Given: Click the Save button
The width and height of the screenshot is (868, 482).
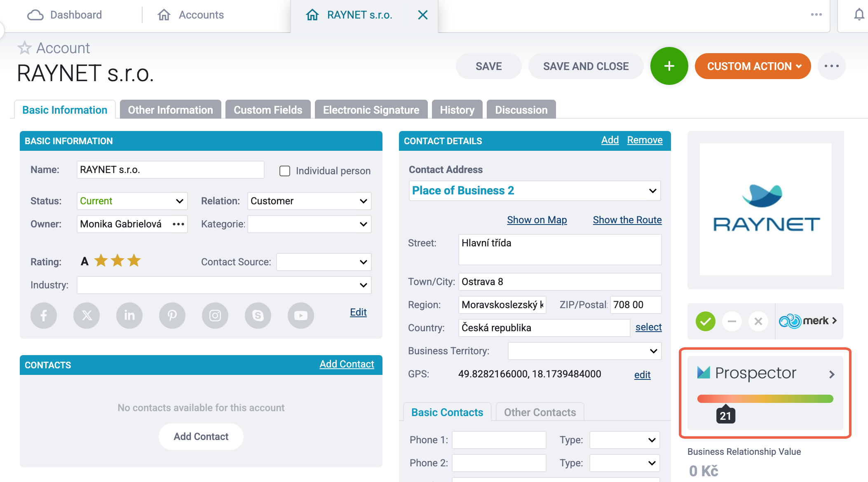Looking at the screenshot, I should coord(489,66).
